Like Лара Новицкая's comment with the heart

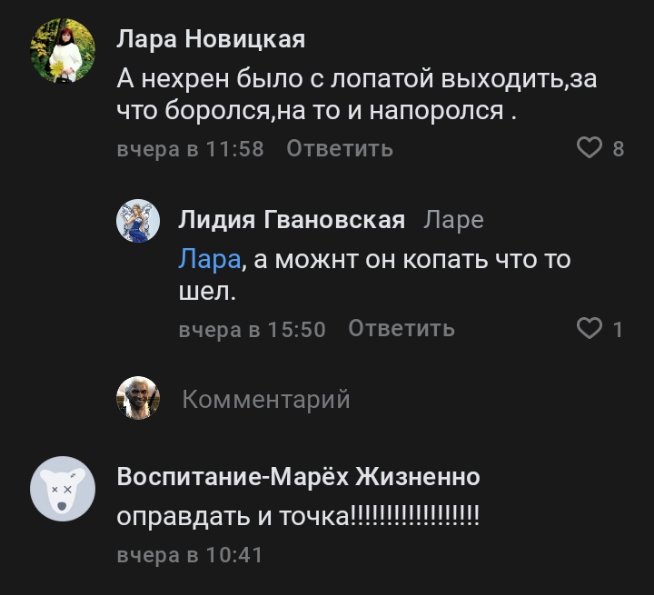[x=590, y=149]
